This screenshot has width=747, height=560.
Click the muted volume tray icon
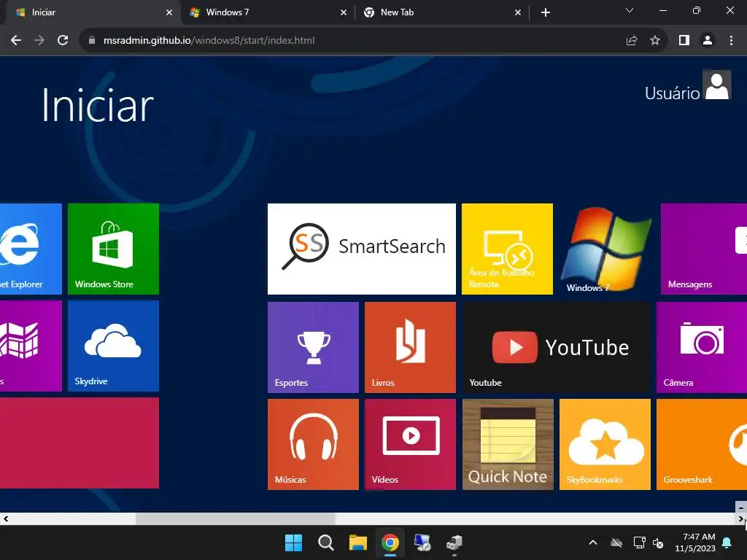click(x=659, y=542)
